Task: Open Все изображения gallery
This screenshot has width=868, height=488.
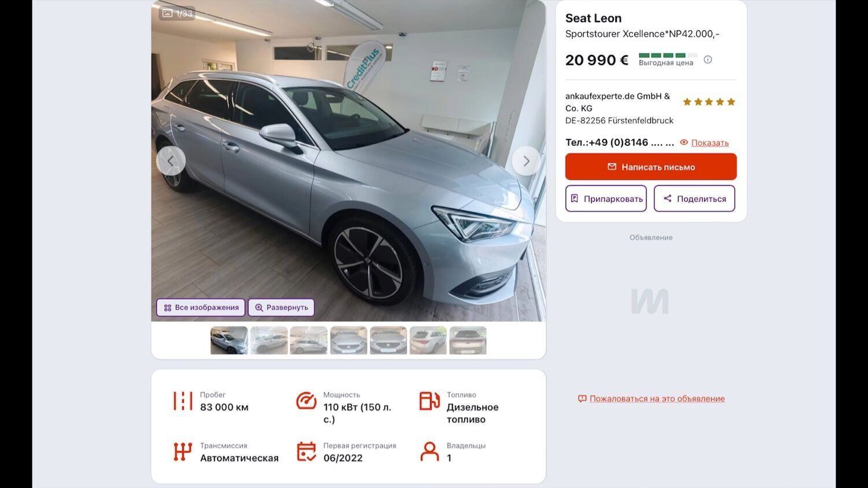Action: tap(201, 307)
